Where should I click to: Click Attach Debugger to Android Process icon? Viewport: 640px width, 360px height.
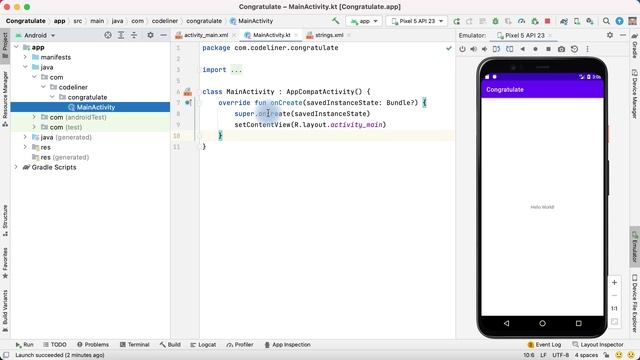point(535,21)
